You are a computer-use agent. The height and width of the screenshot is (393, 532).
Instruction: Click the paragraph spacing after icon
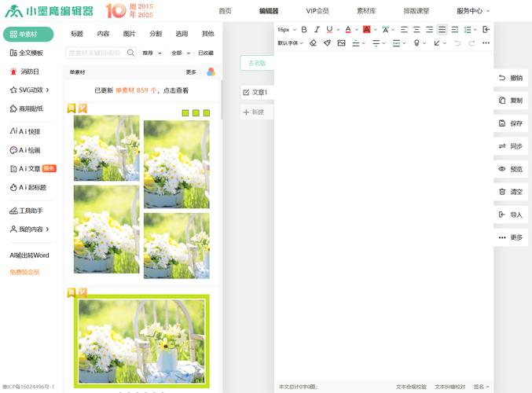[376, 43]
